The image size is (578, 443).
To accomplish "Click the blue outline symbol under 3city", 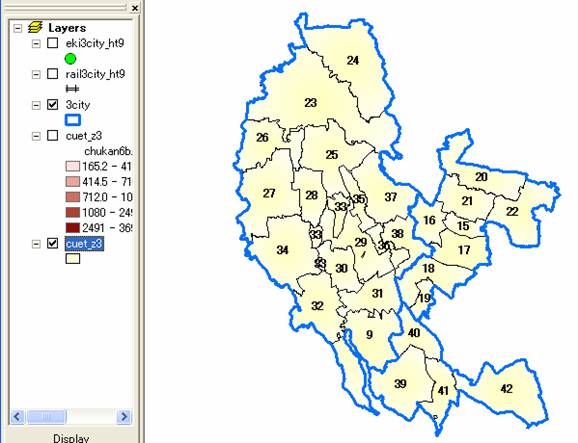I will click(x=73, y=120).
